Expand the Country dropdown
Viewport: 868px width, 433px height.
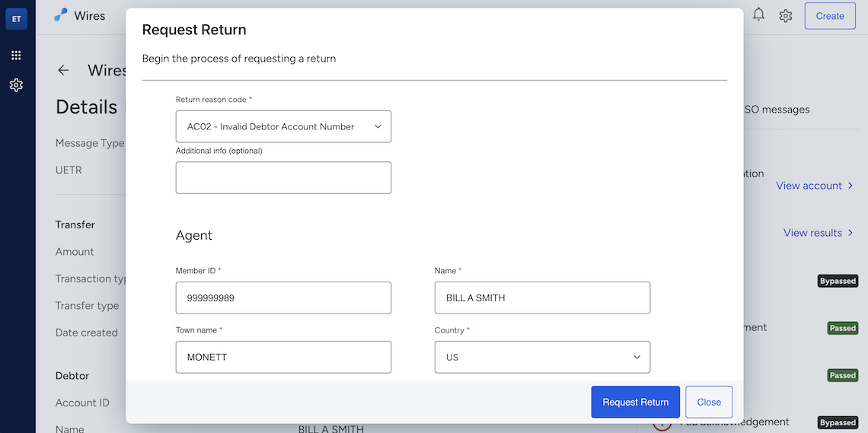click(x=542, y=357)
